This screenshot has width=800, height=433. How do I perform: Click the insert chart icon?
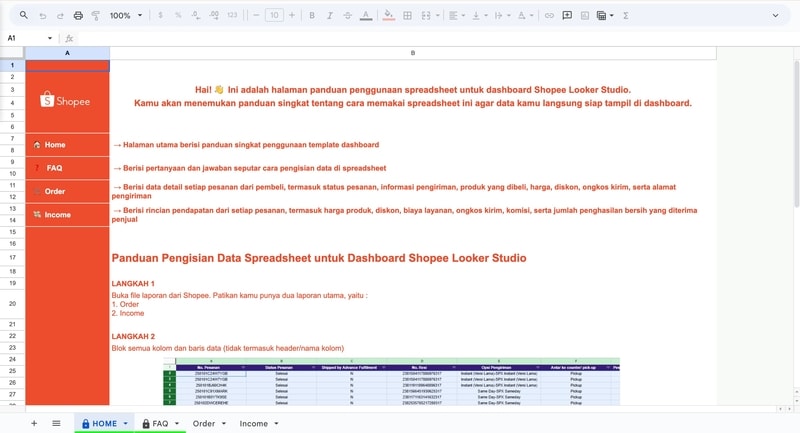(x=585, y=16)
